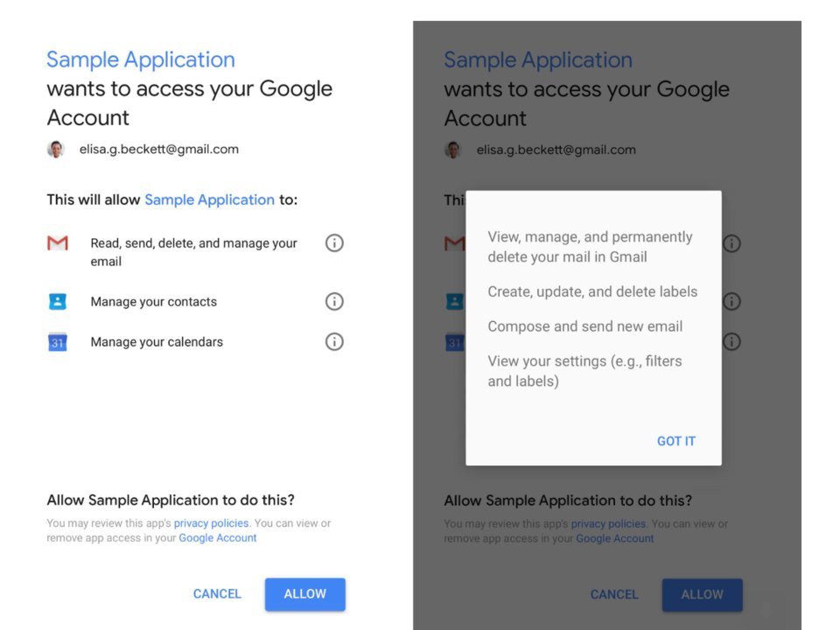840x630 pixels.
Task: Click the Sample Application heading on white screen
Action: pos(140,59)
